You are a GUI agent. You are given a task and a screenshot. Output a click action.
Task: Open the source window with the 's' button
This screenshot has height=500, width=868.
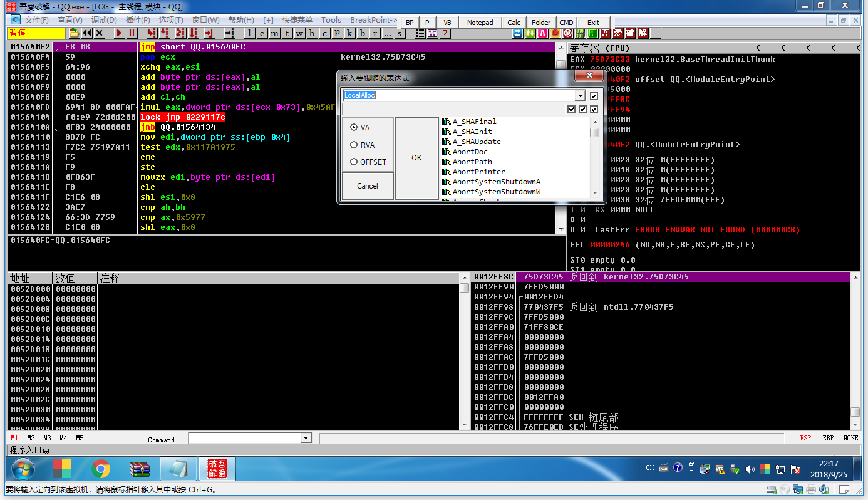pos(400,33)
